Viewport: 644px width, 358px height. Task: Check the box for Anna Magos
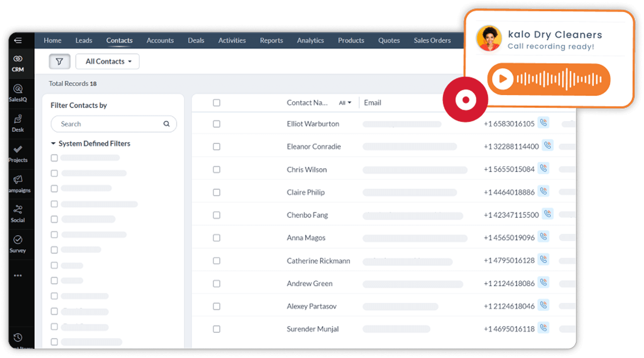[217, 238]
